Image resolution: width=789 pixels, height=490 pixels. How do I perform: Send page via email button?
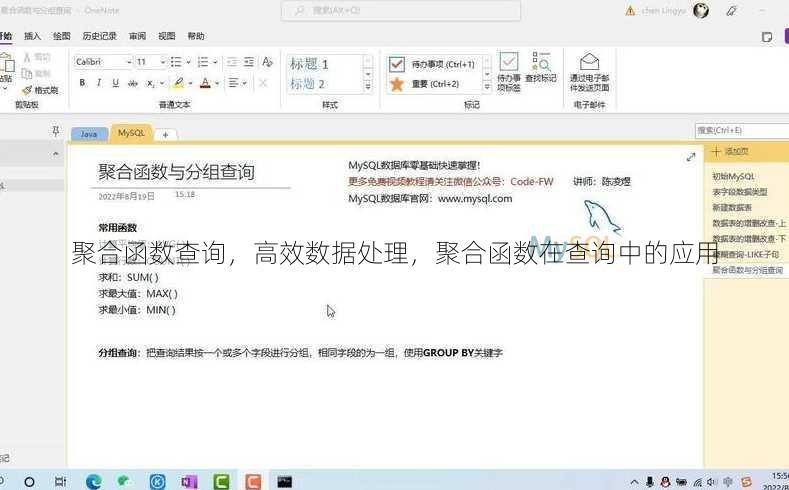pyautogui.click(x=589, y=72)
